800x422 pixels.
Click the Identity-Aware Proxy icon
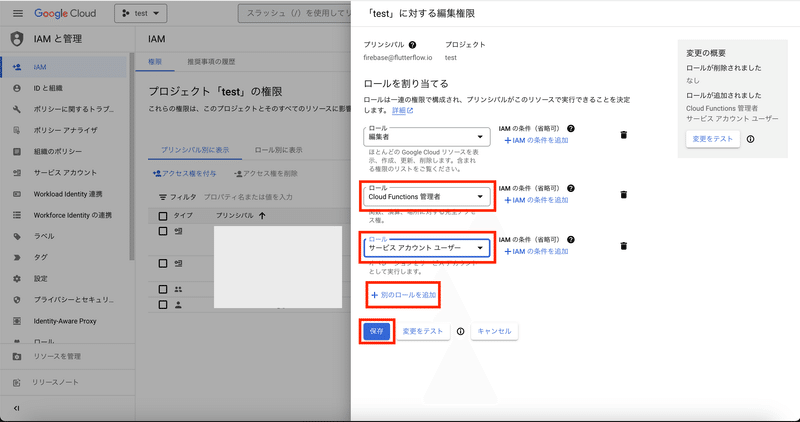17,321
